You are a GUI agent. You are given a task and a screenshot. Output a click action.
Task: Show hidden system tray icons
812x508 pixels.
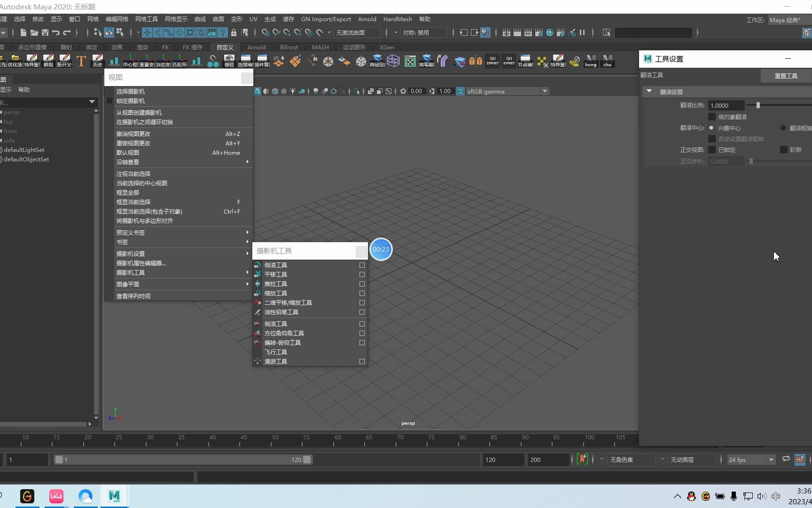677,496
